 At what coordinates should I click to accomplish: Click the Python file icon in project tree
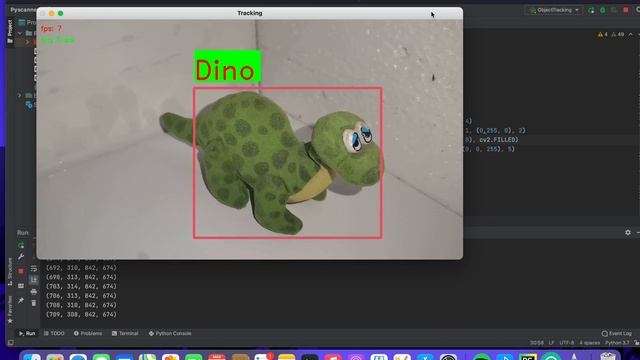coord(29,105)
